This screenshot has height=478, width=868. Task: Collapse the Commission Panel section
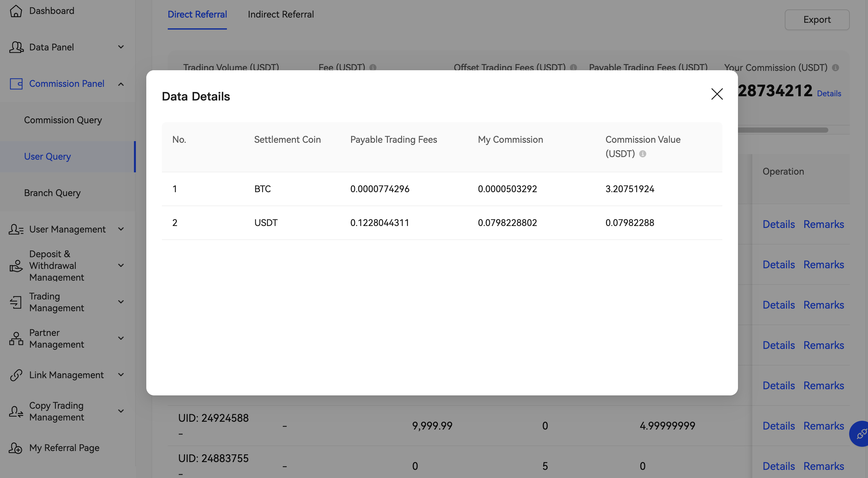point(121,84)
